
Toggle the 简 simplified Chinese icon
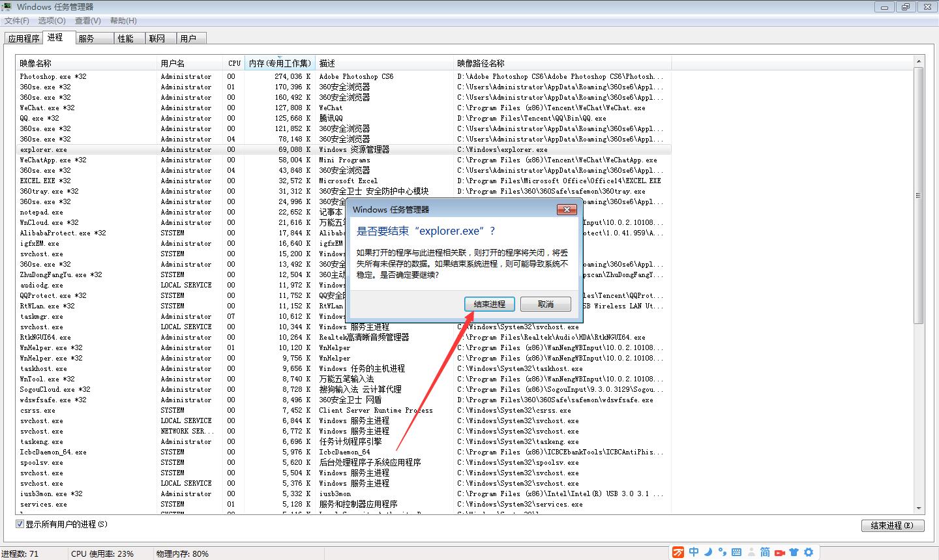pyautogui.click(x=765, y=552)
